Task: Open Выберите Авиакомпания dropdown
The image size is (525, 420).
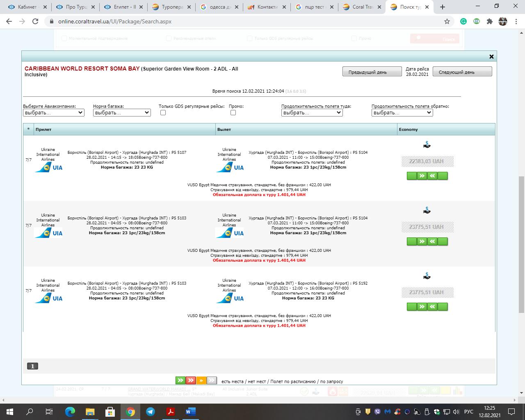Action: 54,113
